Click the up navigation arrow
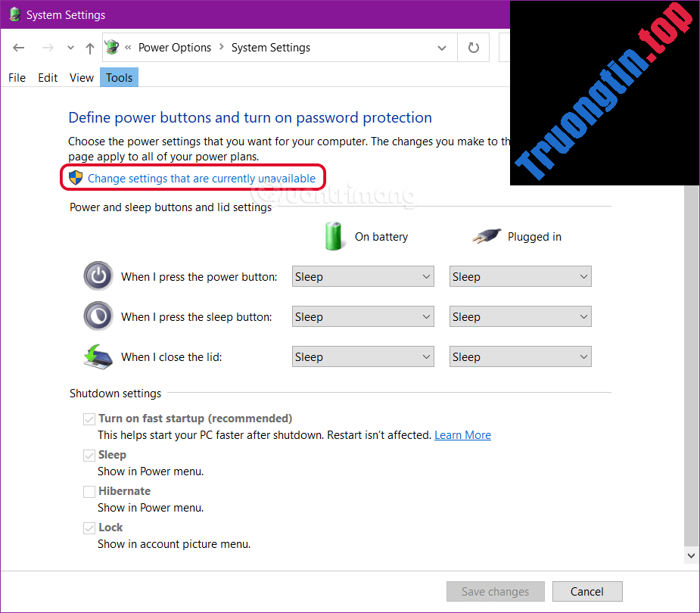 pyautogui.click(x=89, y=47)
